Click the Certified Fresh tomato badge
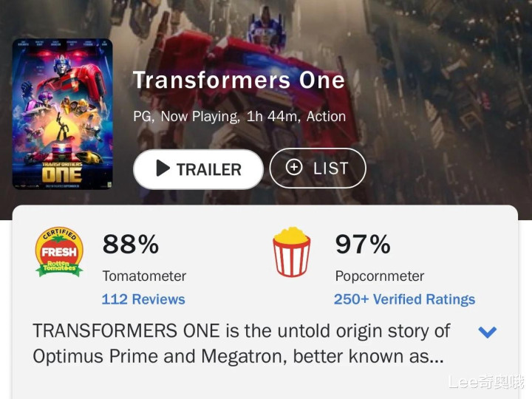This screenshot has width=532, height=399. [59, 252]
